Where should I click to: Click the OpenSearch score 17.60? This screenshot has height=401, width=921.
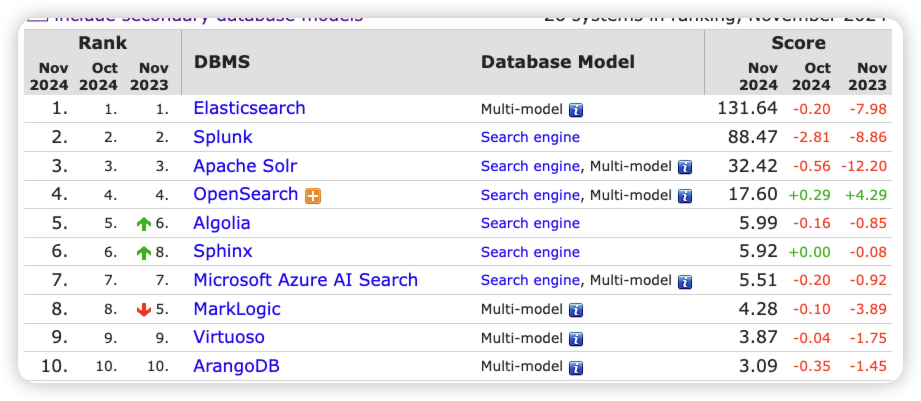[x=753, y=194]
